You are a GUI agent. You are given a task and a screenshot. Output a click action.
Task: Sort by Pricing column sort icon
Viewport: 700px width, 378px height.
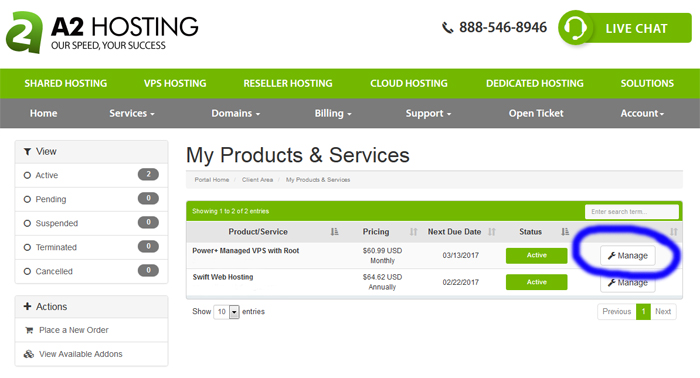point(413,232)
